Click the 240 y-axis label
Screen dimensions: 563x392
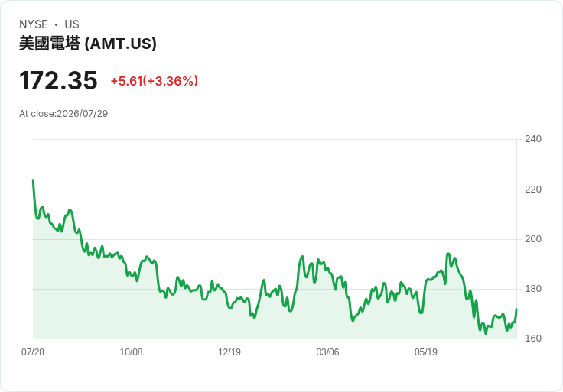[533, 139]
